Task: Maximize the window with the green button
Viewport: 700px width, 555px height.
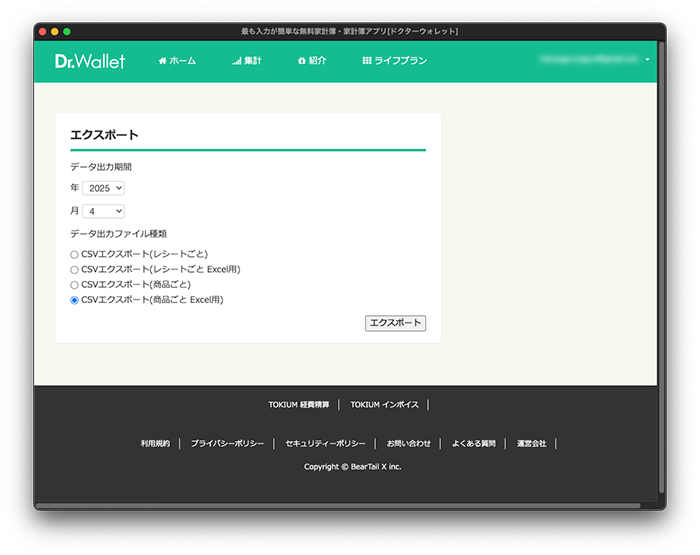Action: click(x=67, y=32)
